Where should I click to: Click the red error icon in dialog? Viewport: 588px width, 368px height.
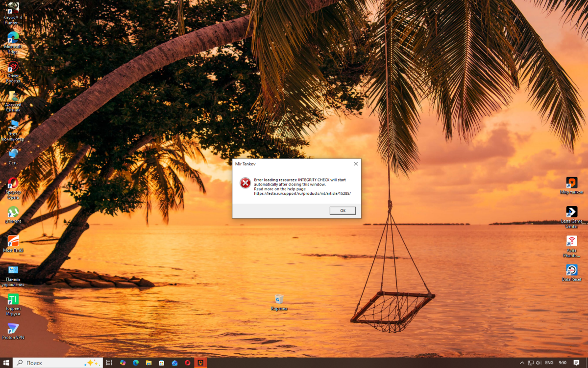click(x=245, y=183)
